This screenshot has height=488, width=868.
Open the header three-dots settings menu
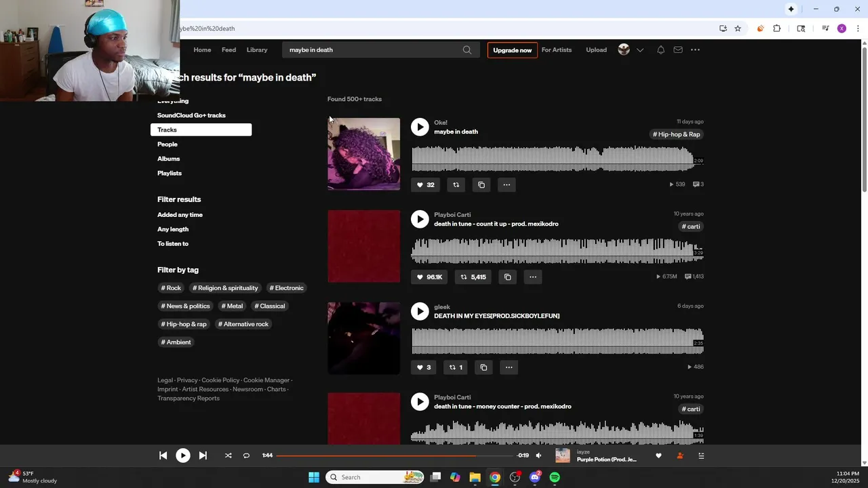pos(695,50)
